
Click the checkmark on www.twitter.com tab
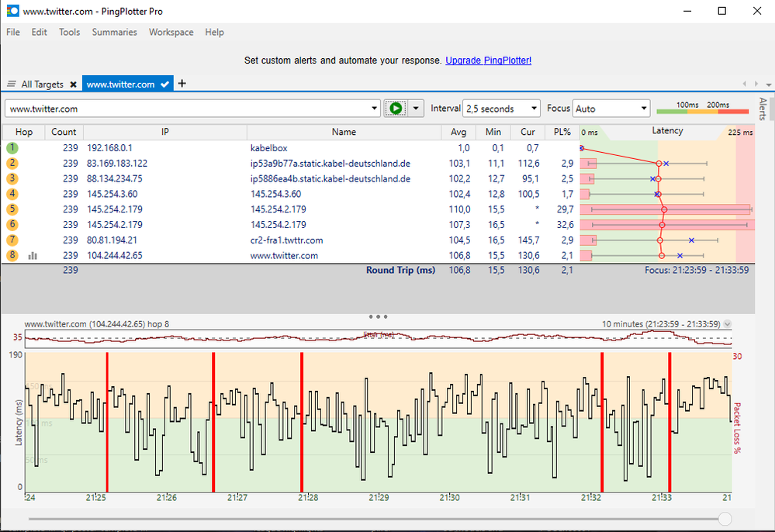point(164,85)
